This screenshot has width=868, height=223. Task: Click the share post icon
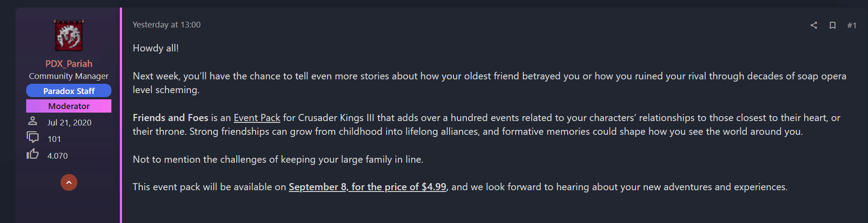(x=813, y=25)
